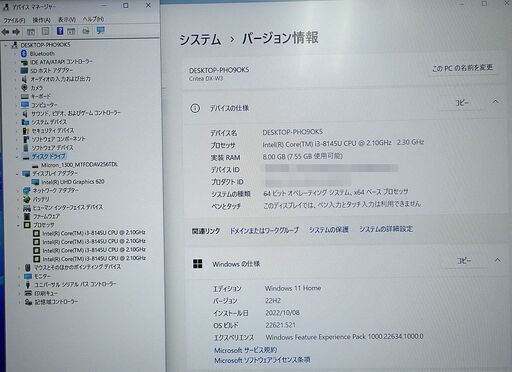Click the この PC の名前を変更 button
Image resolution: width=512 pixels, height=372 pixels.
462,68
